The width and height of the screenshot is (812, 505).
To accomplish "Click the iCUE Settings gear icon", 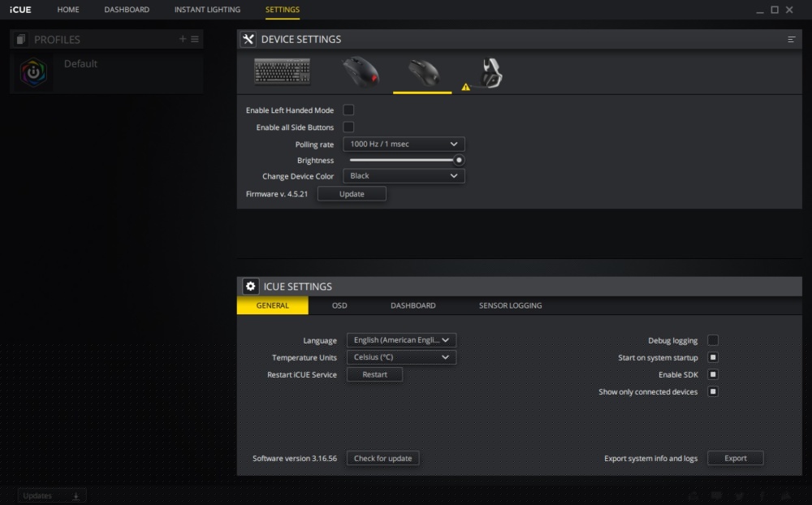I will tap(251, 286).
